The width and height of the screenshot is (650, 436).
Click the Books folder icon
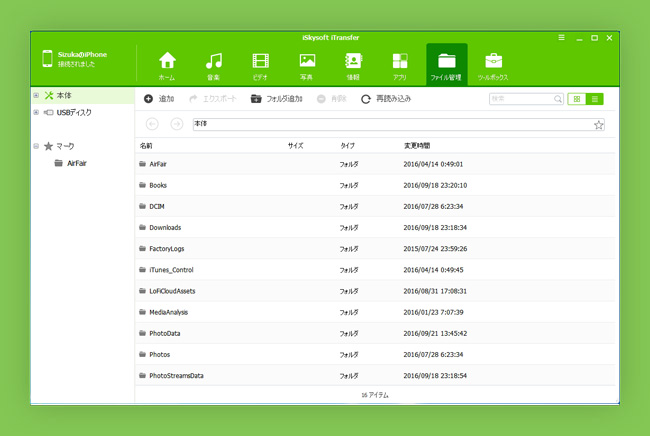(x=143, y=185)
